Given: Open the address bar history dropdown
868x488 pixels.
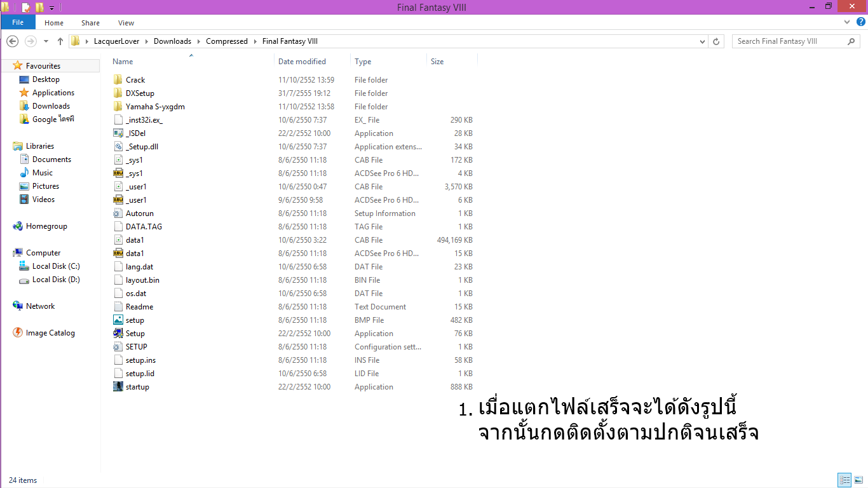Looking at the screenshot, I should click(x=702, y=41).
